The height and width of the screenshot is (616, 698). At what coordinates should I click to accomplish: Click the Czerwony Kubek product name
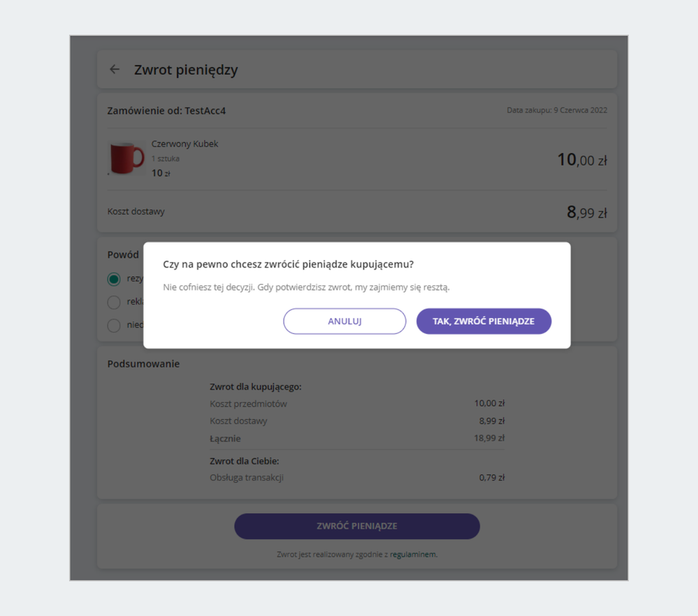coord(184,144)
